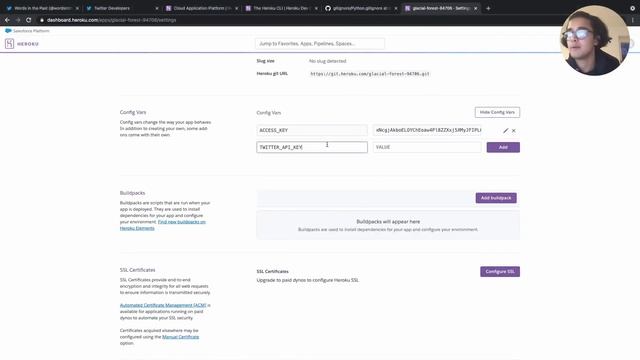
Task: Select the Heroku git URL text
Action: point(370,74)
